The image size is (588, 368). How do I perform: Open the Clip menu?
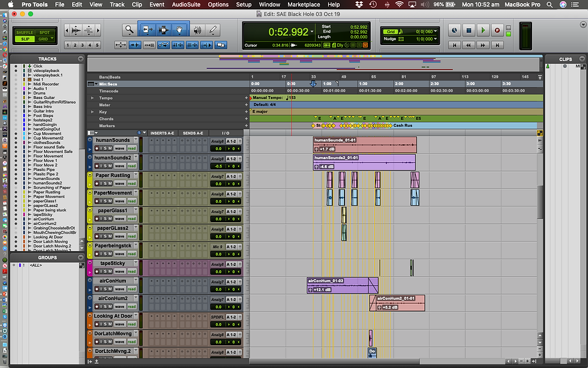pyautogui.click(x=137, y=4)
